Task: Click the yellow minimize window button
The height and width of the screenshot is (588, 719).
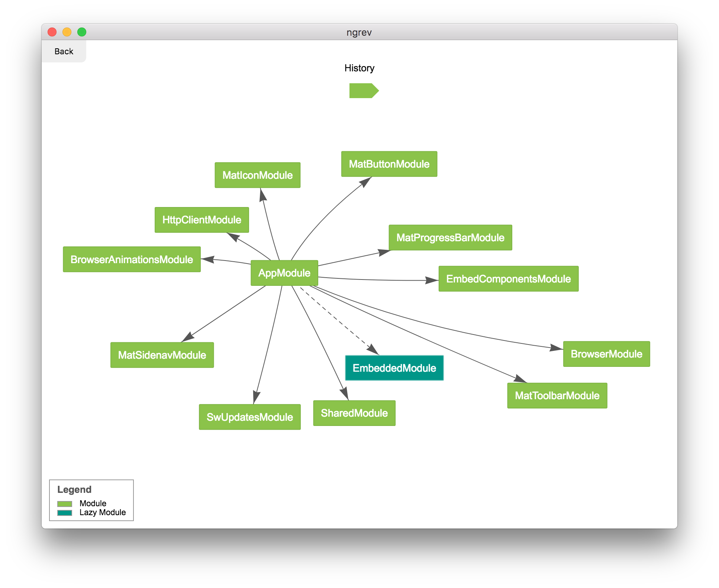Action: [67, 32]
